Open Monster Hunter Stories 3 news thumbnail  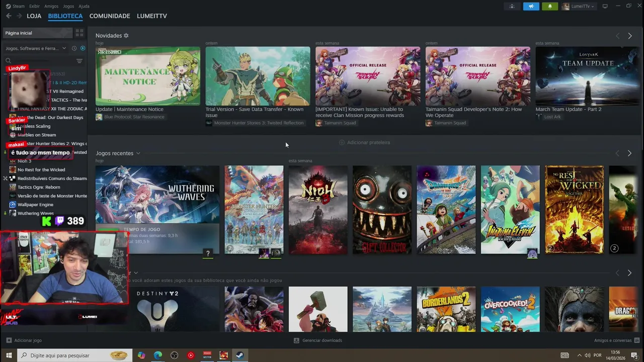click(x=258, y=76)
